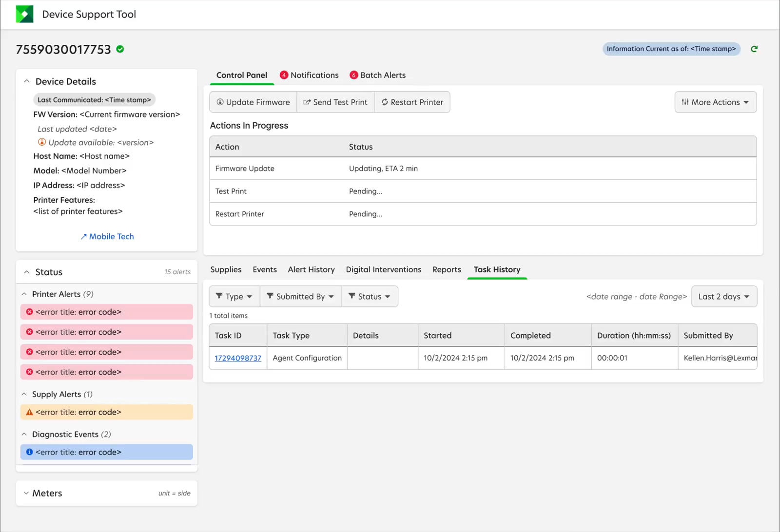Click the Restart Printer button
780x532 pixels.
pos(412,102)
